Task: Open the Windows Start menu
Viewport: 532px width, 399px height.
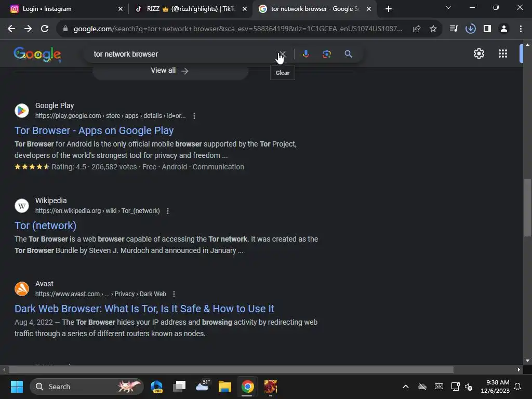Action: 17,387
